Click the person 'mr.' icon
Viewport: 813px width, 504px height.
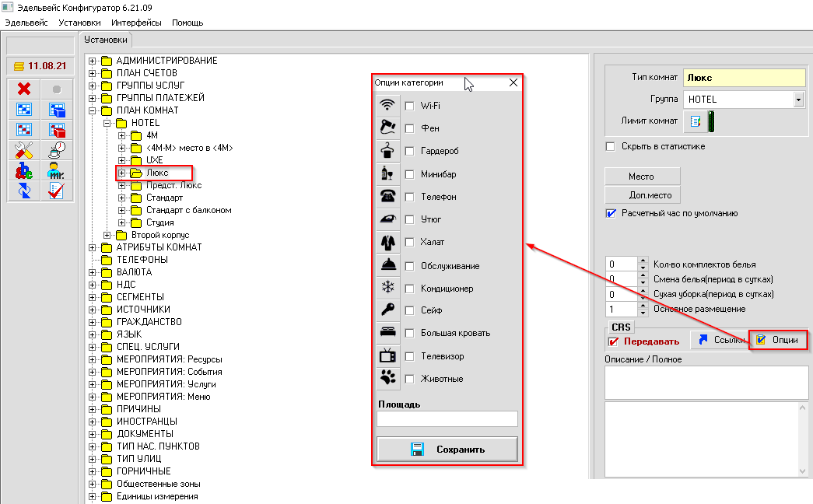(x=57, y=170)
